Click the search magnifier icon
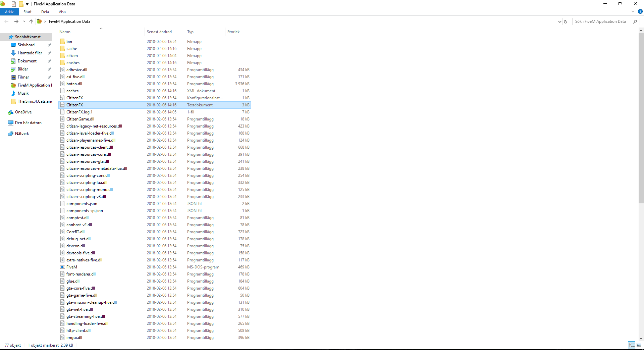The height and width of the screenshot is (350, 644). (x=635, y=21)
